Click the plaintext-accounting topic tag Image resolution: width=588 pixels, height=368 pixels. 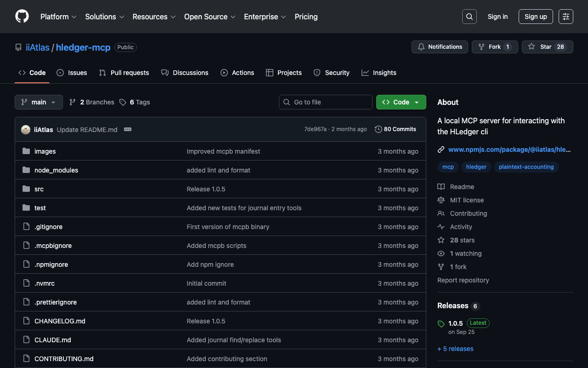(526, 167)
